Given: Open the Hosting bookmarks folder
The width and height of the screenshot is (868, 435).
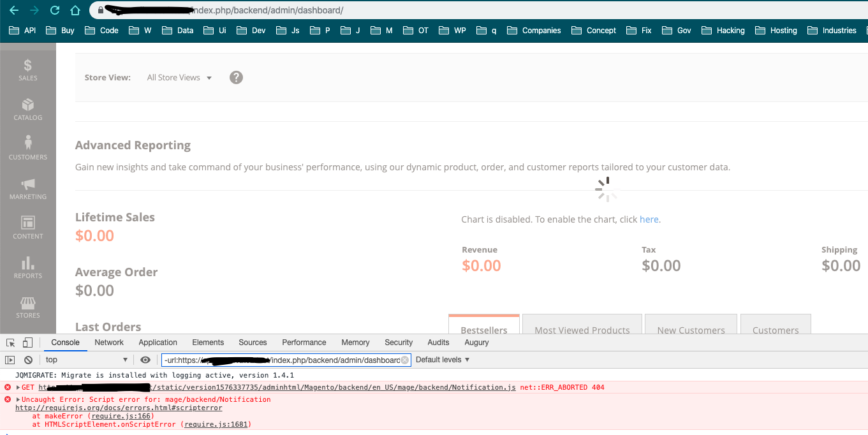Looking at the screenshot, I should tap(776, 30).
